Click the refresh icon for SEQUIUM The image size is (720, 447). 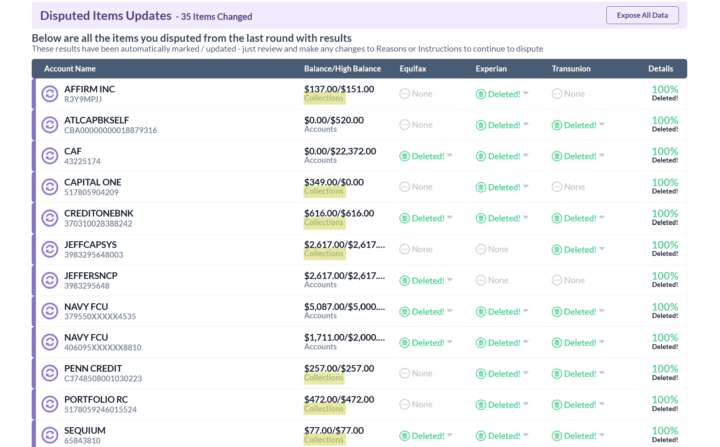(50, 435)
